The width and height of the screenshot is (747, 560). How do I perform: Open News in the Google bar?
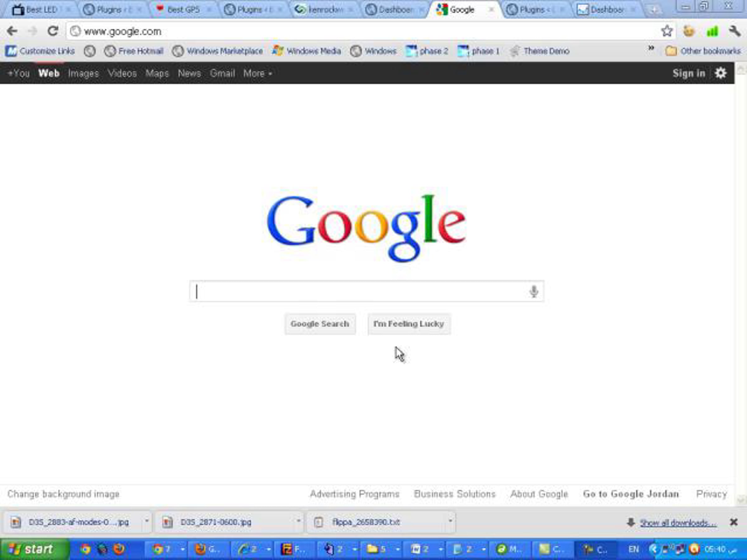click(x=189, y=73)
